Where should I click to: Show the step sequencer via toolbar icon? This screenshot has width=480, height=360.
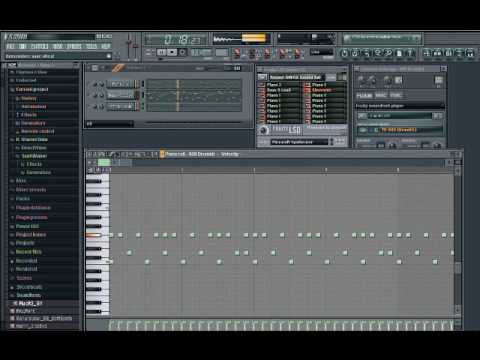click(438, 53)
